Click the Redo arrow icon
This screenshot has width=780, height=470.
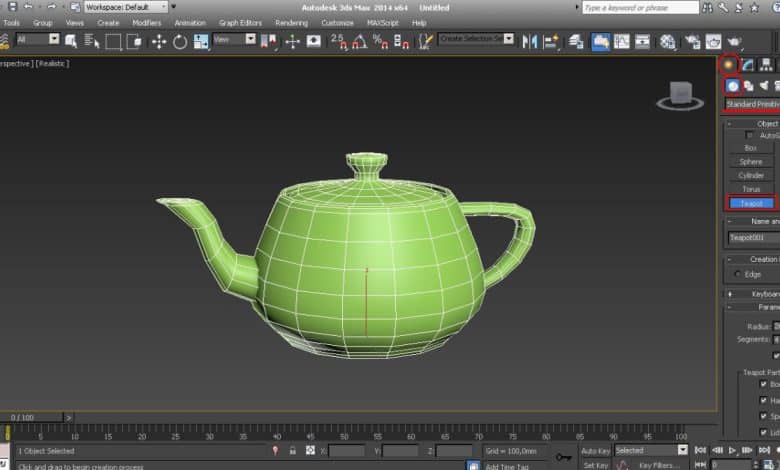pos(51,7)
